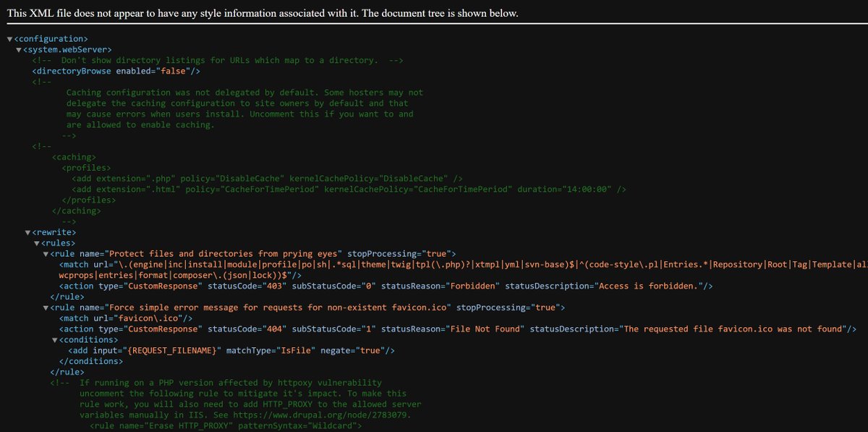This screenshot has width=868, height=432.
Task: Click statusReason="File Not Found" attribute
Action: tap(452, 329)
